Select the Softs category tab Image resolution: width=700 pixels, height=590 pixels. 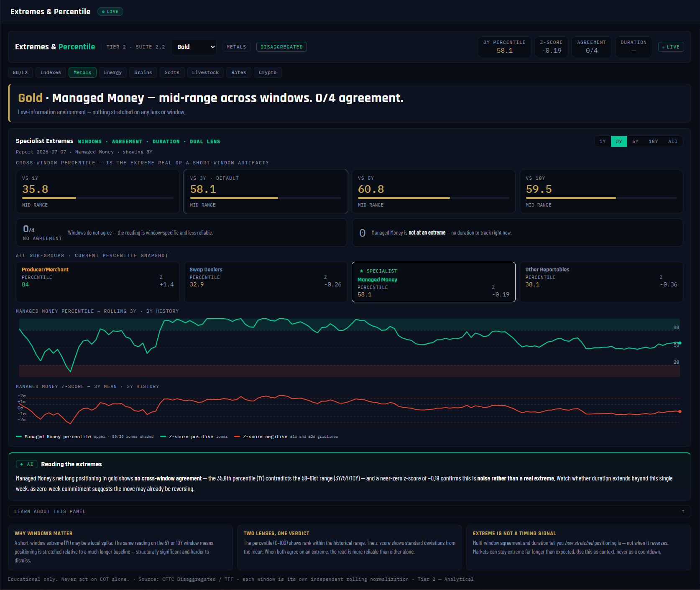pos(172,72)
